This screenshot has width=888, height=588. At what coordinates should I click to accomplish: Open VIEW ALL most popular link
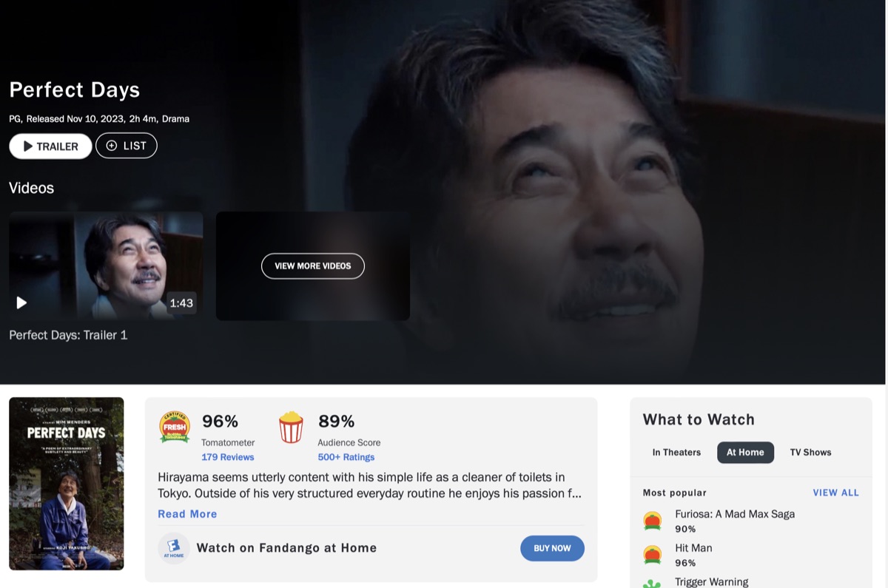835,493
